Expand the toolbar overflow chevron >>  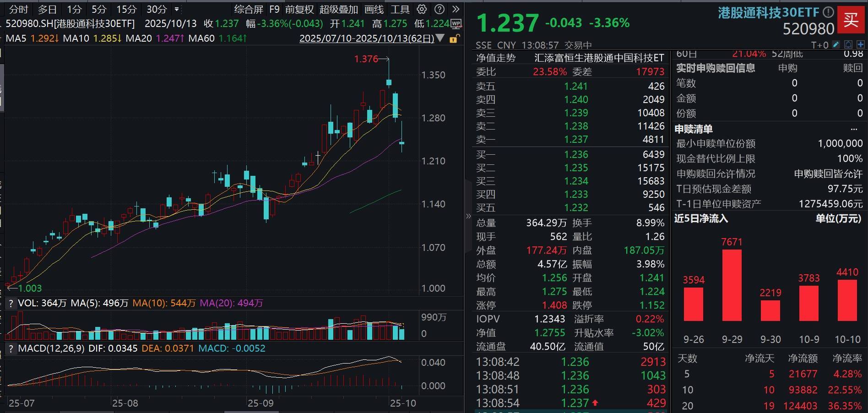(x=456, y=9)
